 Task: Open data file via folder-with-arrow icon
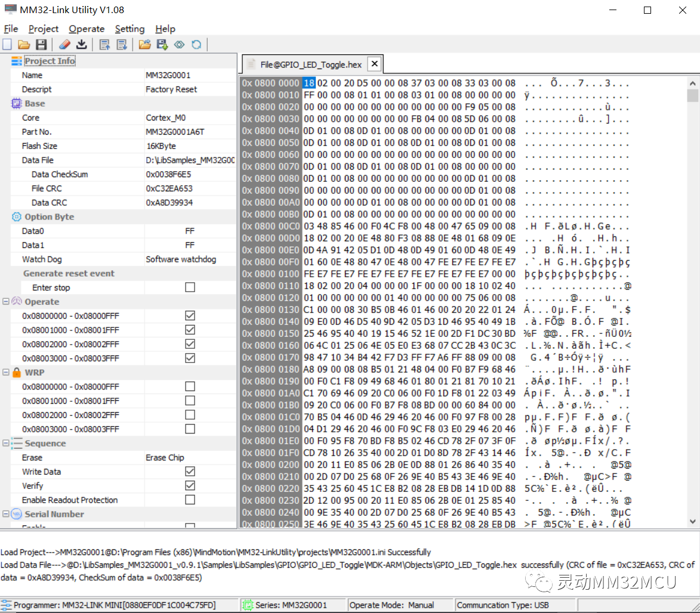coord(144,45)
